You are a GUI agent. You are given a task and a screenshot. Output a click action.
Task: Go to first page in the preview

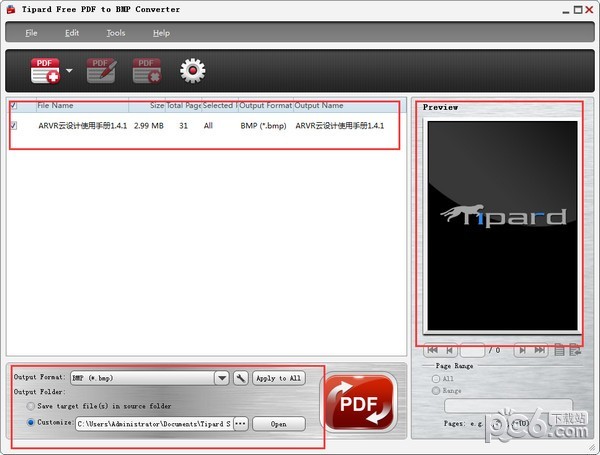pyautogui.click(x=433, y=350)
